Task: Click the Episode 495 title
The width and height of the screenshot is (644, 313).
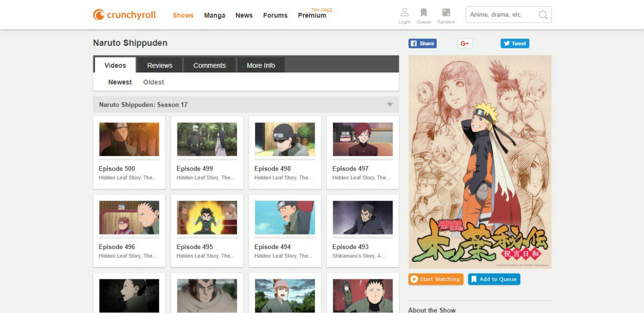Action: click(x=195, y=247)
